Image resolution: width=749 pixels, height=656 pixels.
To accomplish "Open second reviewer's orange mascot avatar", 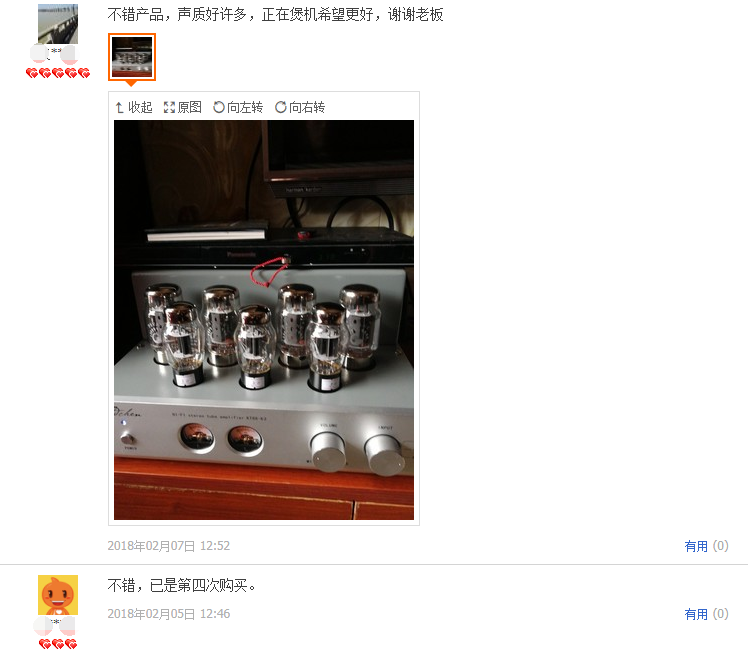I will pyautogui.click(x=58, y=595).
